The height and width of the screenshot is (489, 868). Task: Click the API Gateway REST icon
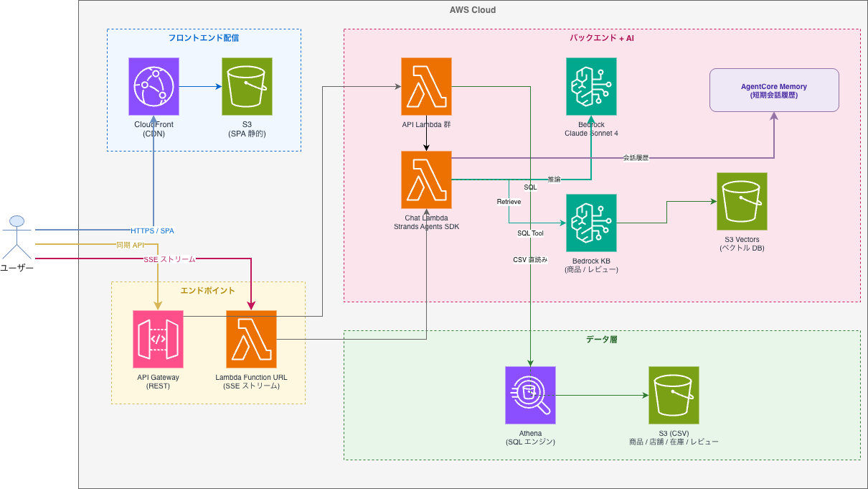coord(158,339)
